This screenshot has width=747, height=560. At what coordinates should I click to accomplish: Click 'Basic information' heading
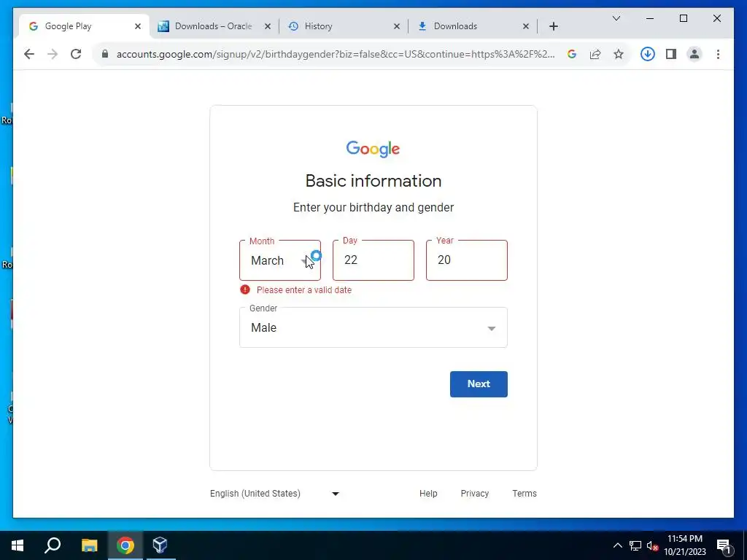click(x=373, y=181)
